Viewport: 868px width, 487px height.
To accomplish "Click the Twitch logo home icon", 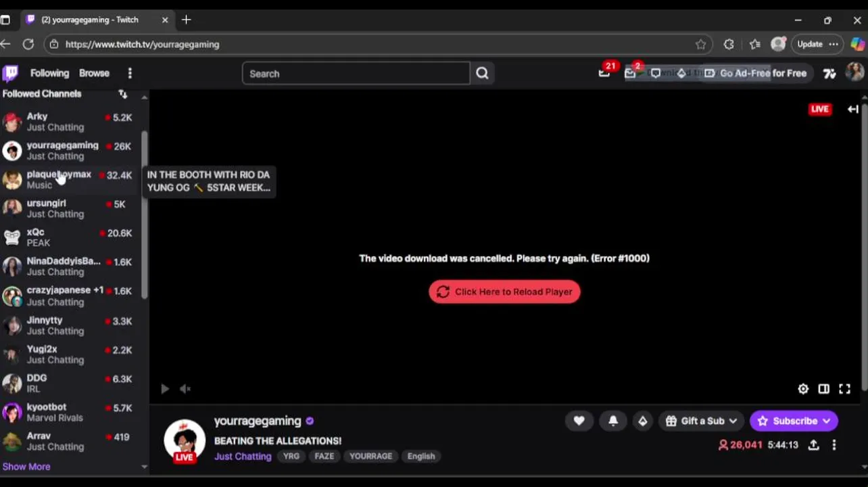I will 10,73.
